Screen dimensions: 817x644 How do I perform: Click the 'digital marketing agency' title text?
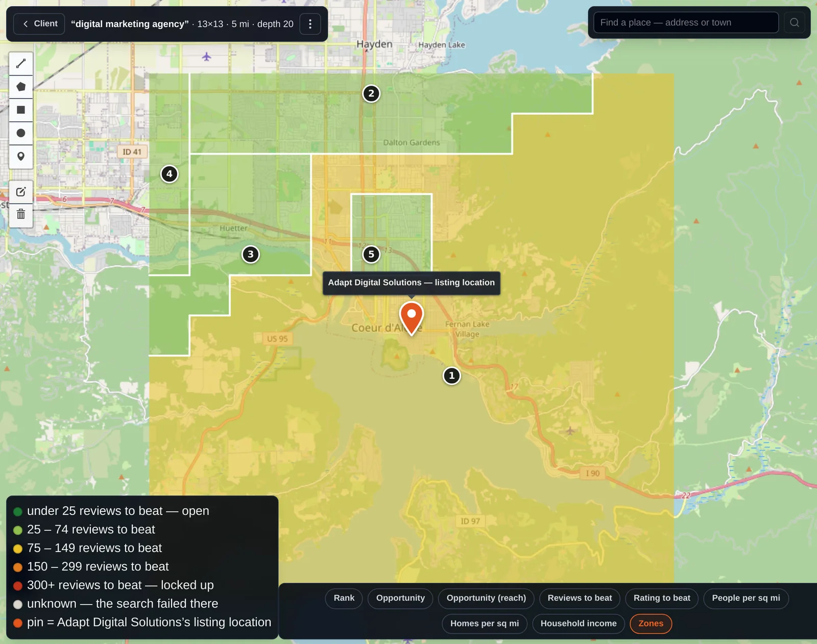pos(130,24)
